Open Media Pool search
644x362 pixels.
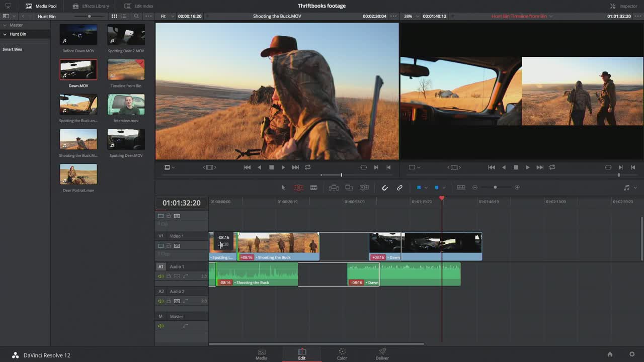point(136,16)
